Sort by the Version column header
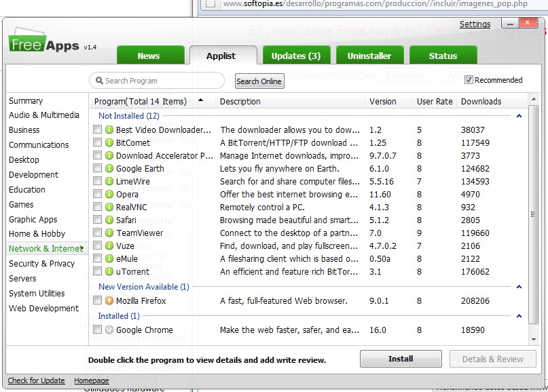 388,102
